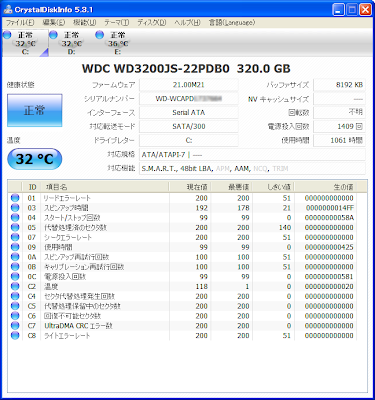The height and width of the screenshot is (400, 375).
Task: Click firmware value 21.00M21
Action: pyautogui.click(x=189, y=85)
